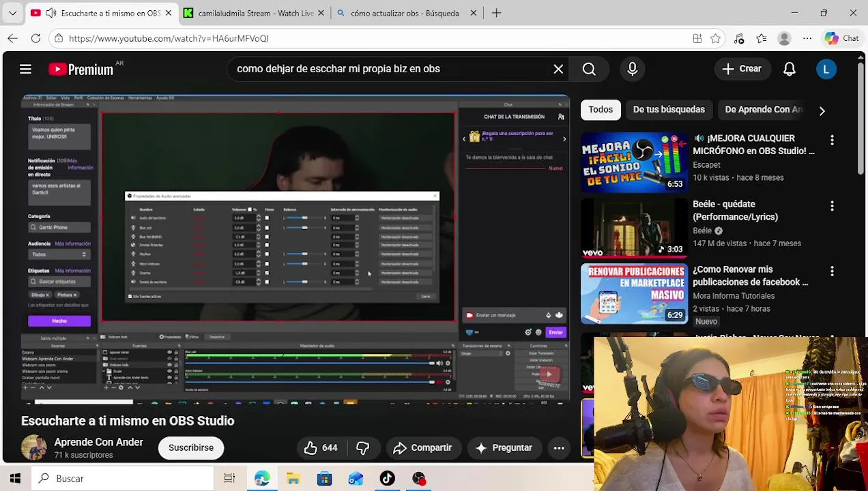868x491 pixels.
Task: Open the Escapet channel name
Action: tap(706, 164)
